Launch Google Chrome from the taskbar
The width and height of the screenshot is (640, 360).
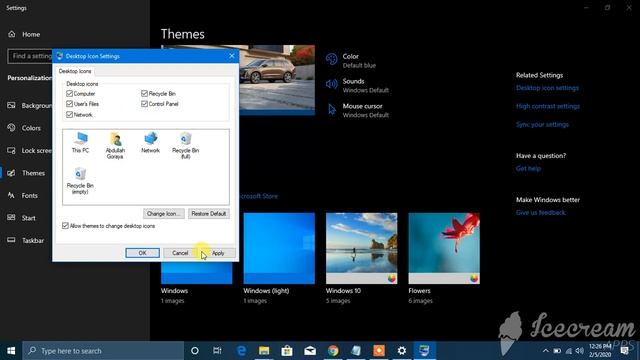(x=333, y=351)
